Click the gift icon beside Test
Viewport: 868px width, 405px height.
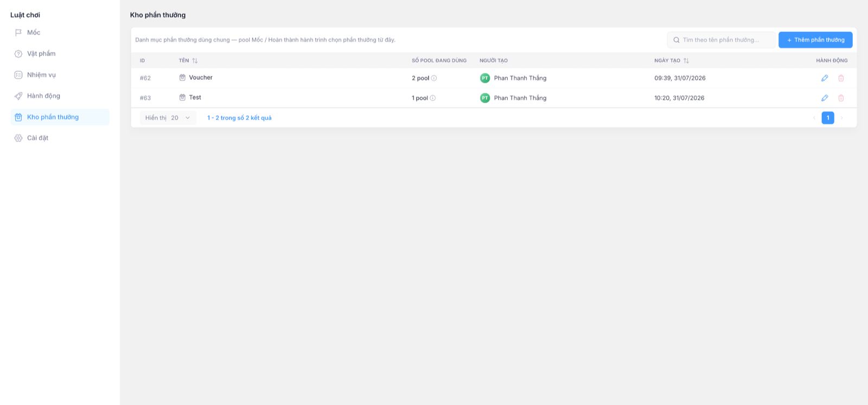click(x=182, y=98)
